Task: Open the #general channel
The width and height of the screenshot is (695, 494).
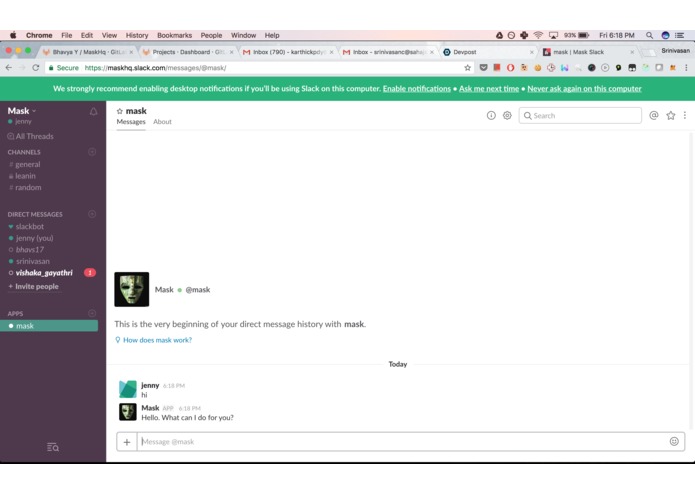Action: 27,164
